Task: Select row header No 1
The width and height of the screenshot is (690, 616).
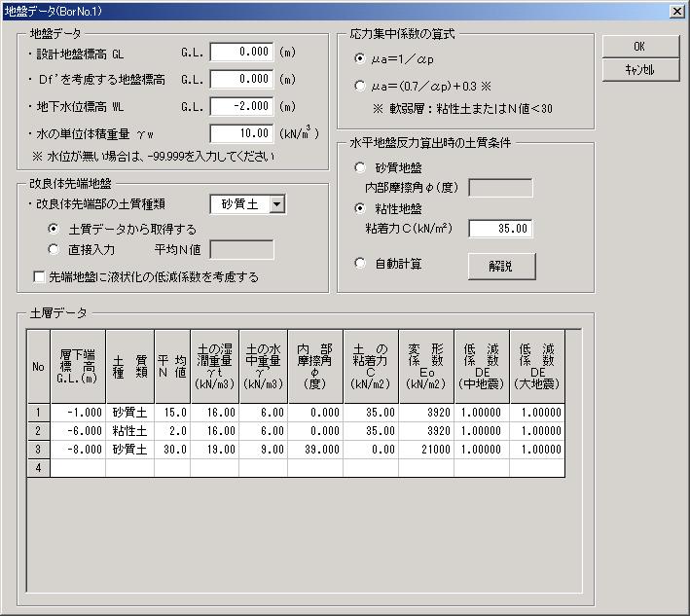Action: (38, 413)
